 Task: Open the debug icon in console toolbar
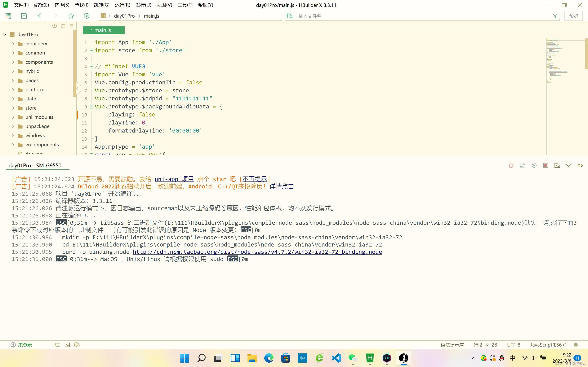(x=511, y=165)
